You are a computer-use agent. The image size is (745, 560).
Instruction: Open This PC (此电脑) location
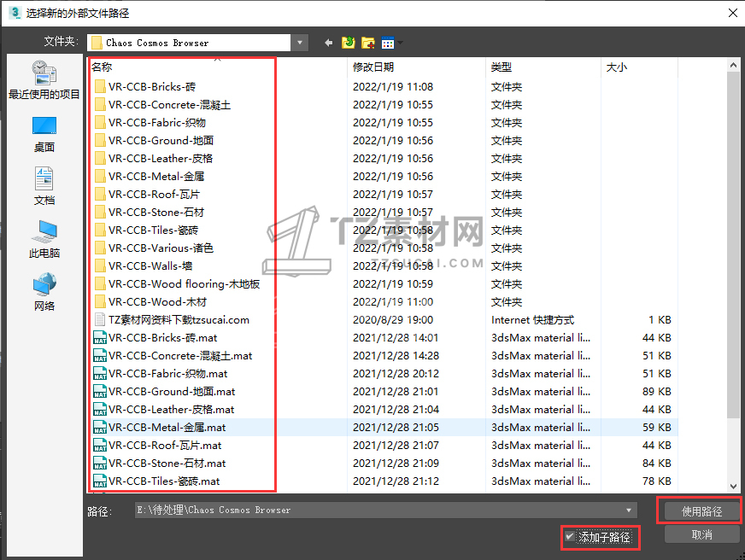(44, 240)
